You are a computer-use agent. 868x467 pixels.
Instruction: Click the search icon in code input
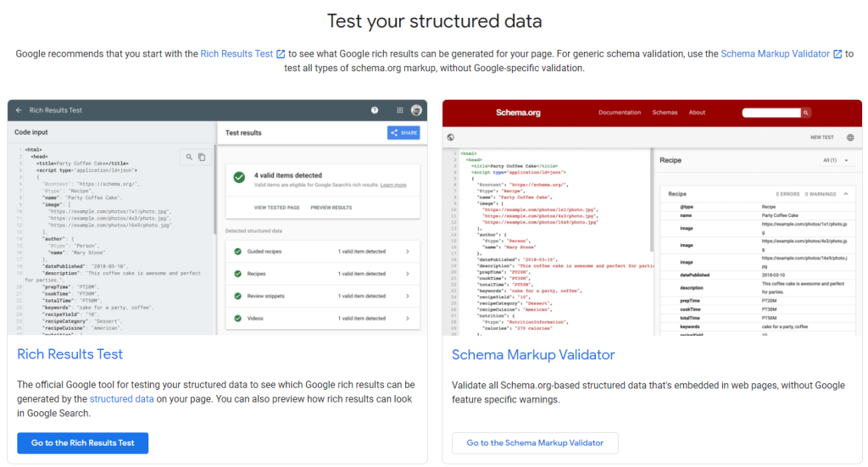point(189,157)
